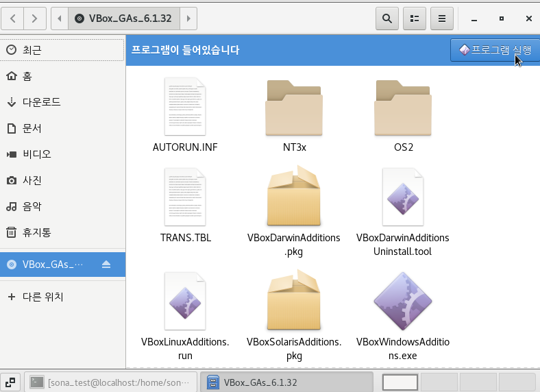Open 휴지통 (Trash) in sidebar
Image resolution: width=540 pixels, height=392 pixels.
point(62,232)
